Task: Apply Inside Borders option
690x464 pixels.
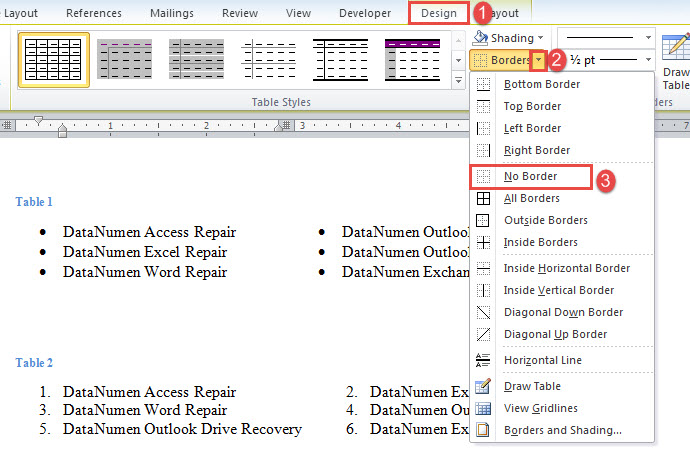Action: [x=562, y=242]
